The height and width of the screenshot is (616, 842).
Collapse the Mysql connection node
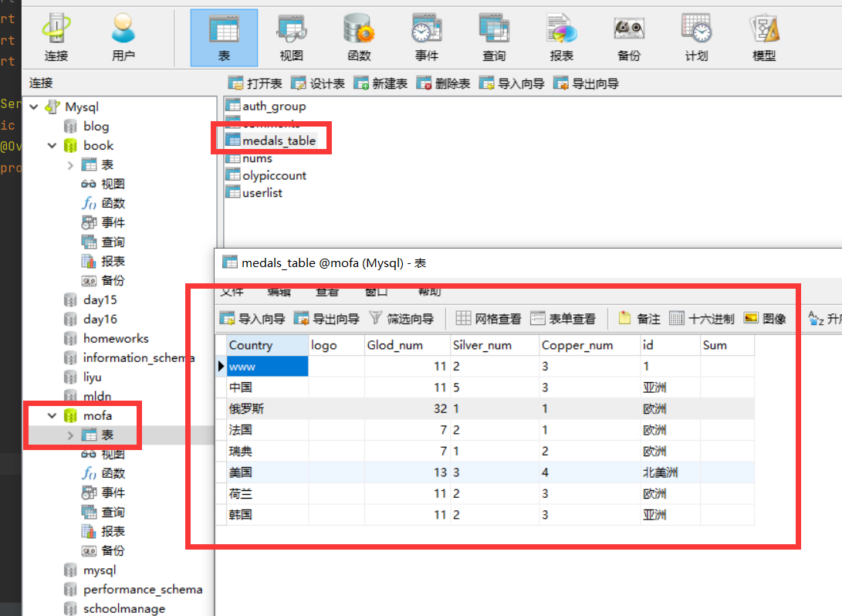click(x=35, y=107)
